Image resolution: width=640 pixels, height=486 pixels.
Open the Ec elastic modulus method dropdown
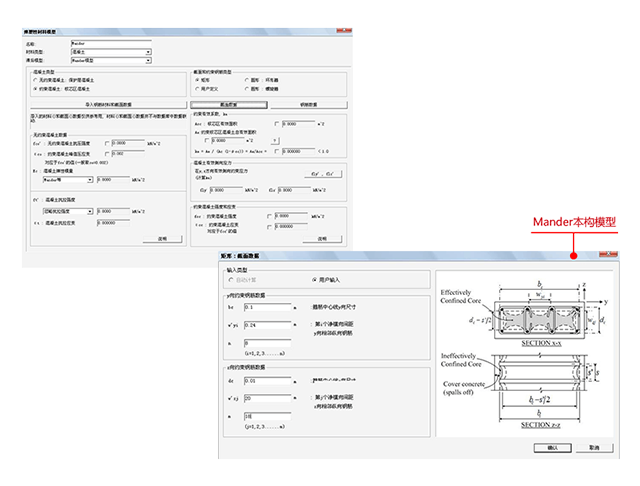pyautogui.click(x=68, y=180)
